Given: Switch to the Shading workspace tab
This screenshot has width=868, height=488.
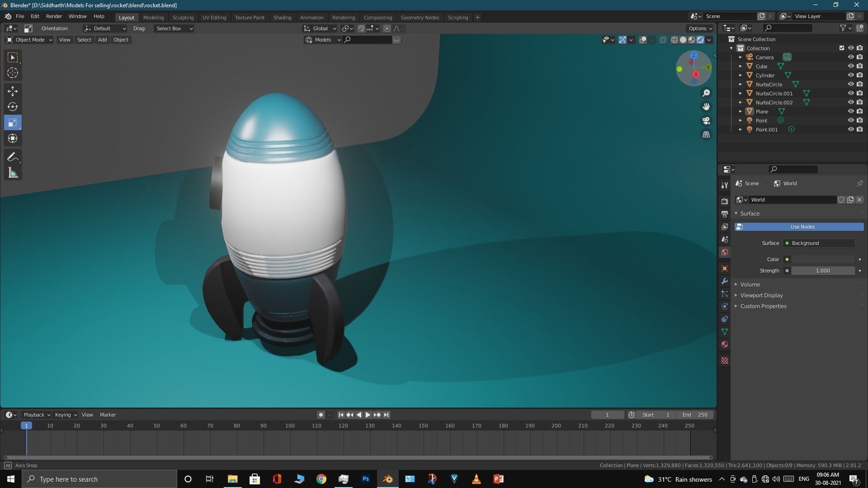Looking at the screenshot, I should point(282,17).
